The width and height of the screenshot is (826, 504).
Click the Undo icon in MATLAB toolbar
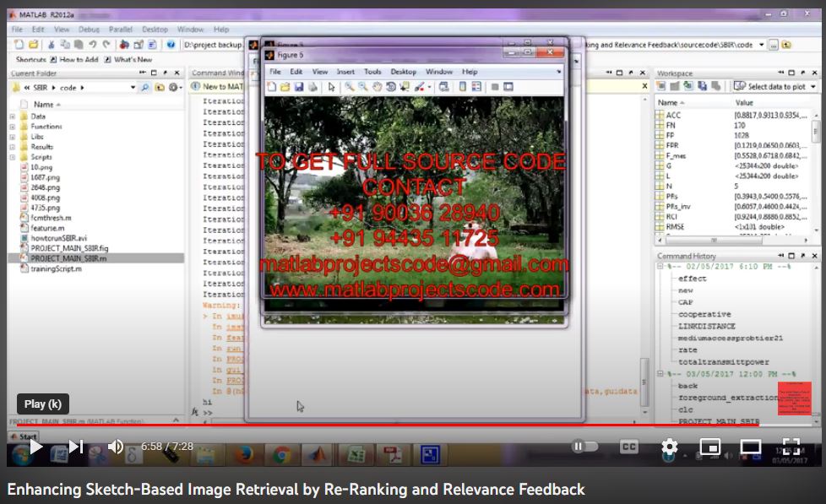click(x=91, y=45)
